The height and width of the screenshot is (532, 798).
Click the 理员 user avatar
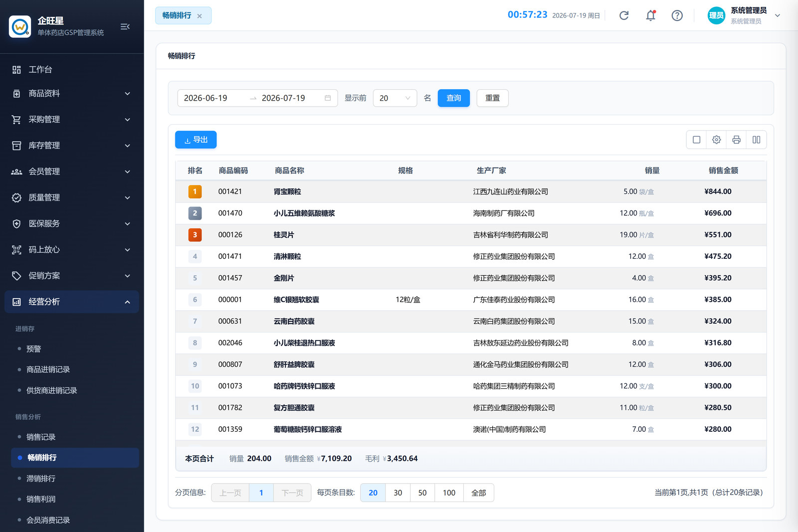(x=716, y=15)
